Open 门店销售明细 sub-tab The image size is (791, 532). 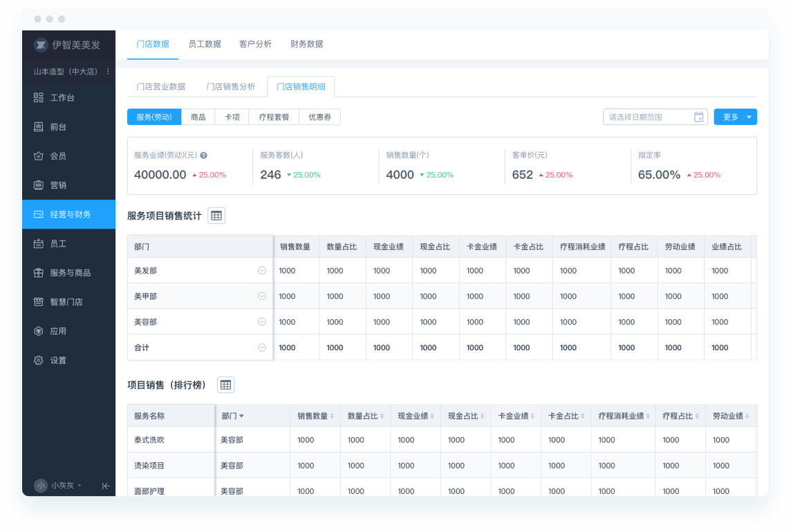(301, 87)
